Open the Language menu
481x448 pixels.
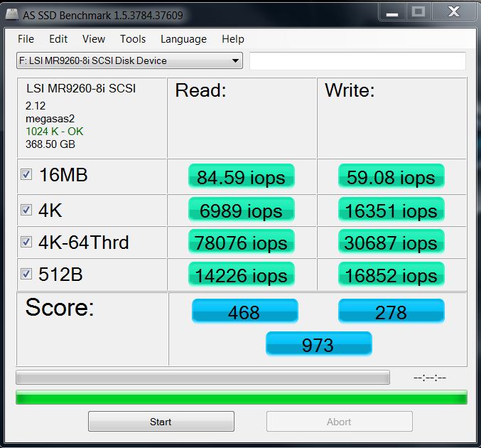tap(183, 39)
